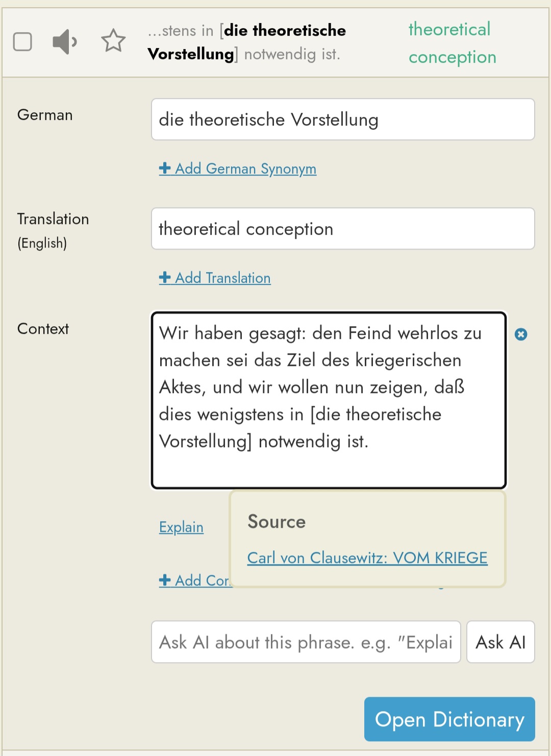Open Carl von Clausewitz: VOM KRIEGE source
Screen dimensions: 551x756
(367, 557)
